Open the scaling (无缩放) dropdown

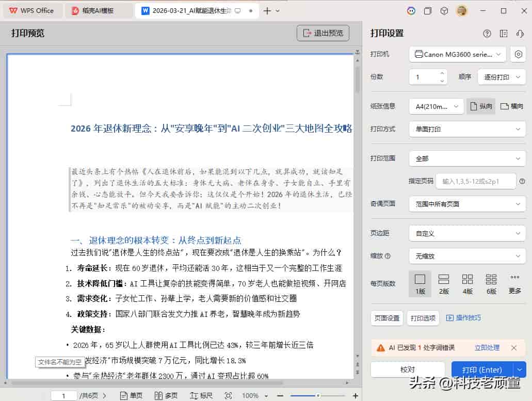(x=467, y=256)
